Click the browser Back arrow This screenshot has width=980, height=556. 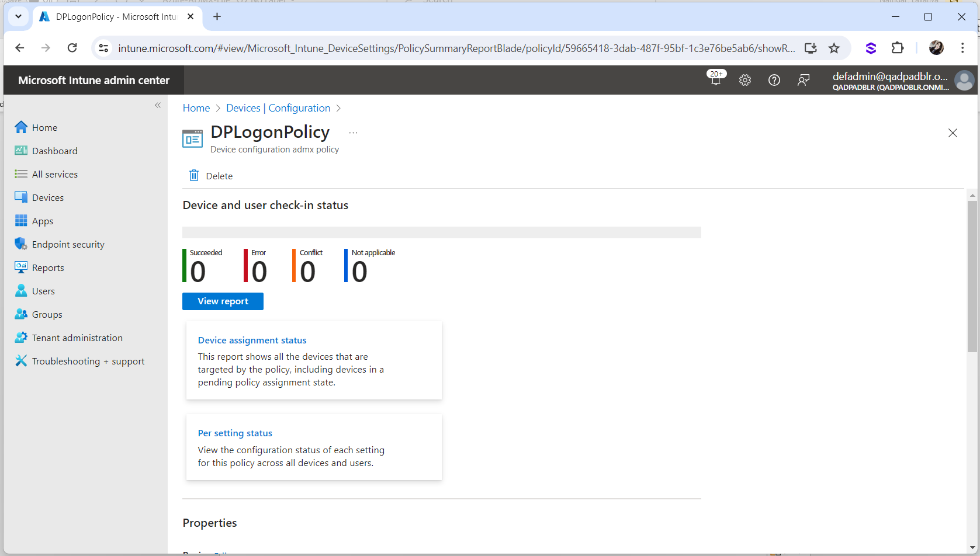(x=20, y=48)
